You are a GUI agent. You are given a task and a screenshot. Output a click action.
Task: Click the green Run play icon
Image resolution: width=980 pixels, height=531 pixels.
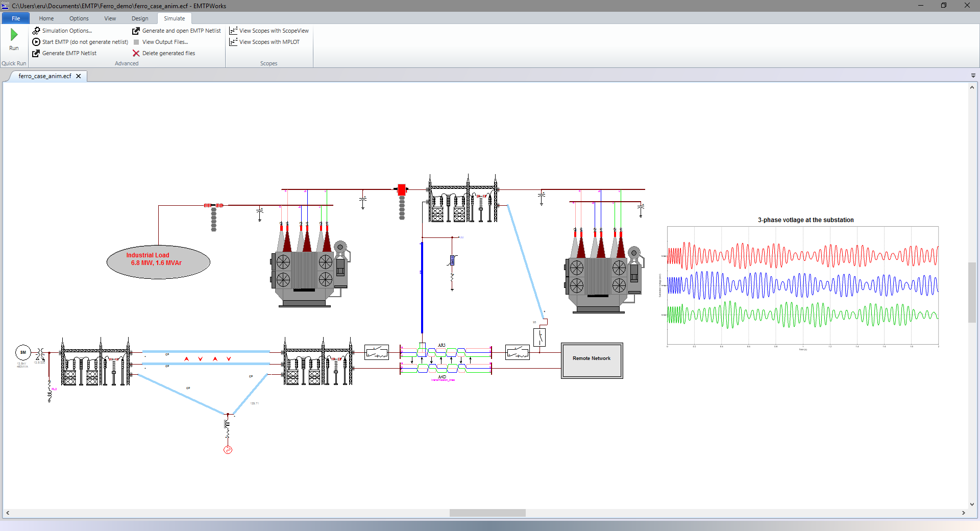click(x=14, y=35)
